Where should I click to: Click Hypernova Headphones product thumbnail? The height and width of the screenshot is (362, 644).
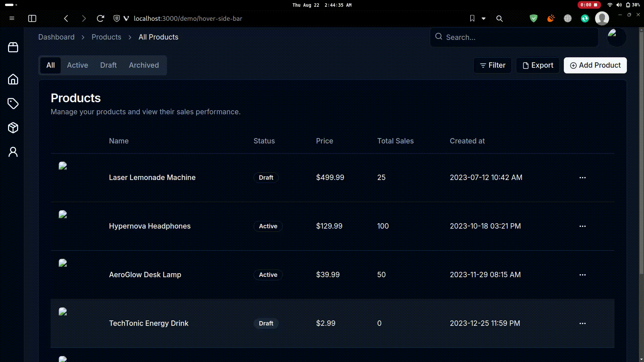(63, 215)
